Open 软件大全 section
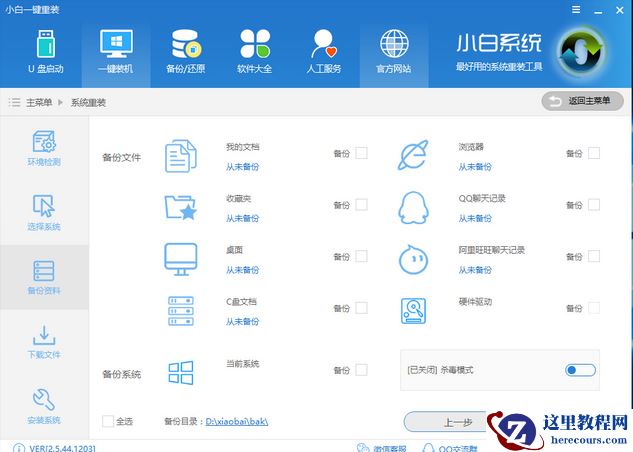Viewport: 633px width, 452px height. click(255, 51)
